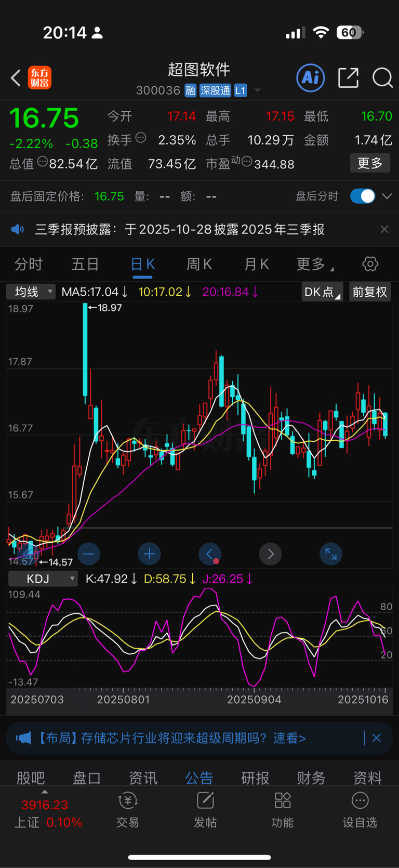This screenshot has width=399, height=868.
Task: Open the AI assistant icon
Action: (311, 78)
